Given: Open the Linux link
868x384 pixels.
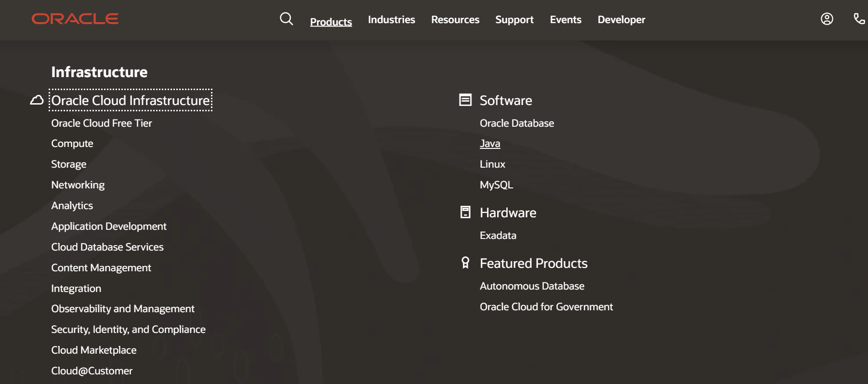Looking at the screenshot, I should 492,164.
